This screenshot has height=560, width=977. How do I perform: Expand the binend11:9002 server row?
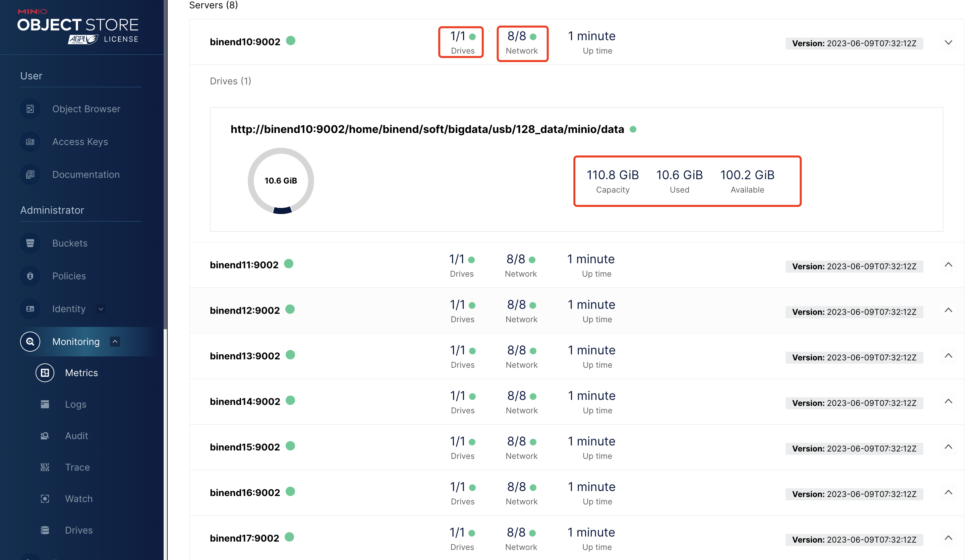(x=948, y=265)
